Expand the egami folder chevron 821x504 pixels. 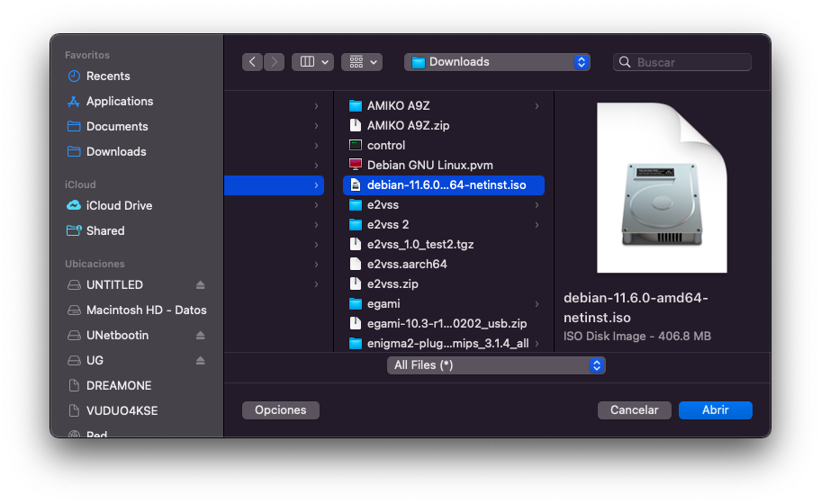tap(537, 304)
